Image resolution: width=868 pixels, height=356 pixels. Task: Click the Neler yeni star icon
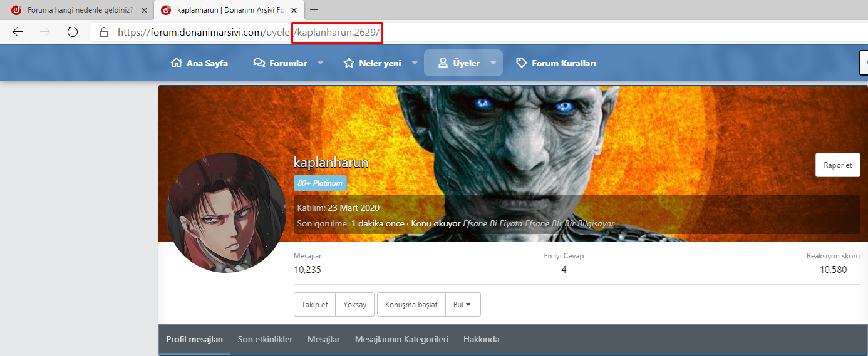pos(349,63)
